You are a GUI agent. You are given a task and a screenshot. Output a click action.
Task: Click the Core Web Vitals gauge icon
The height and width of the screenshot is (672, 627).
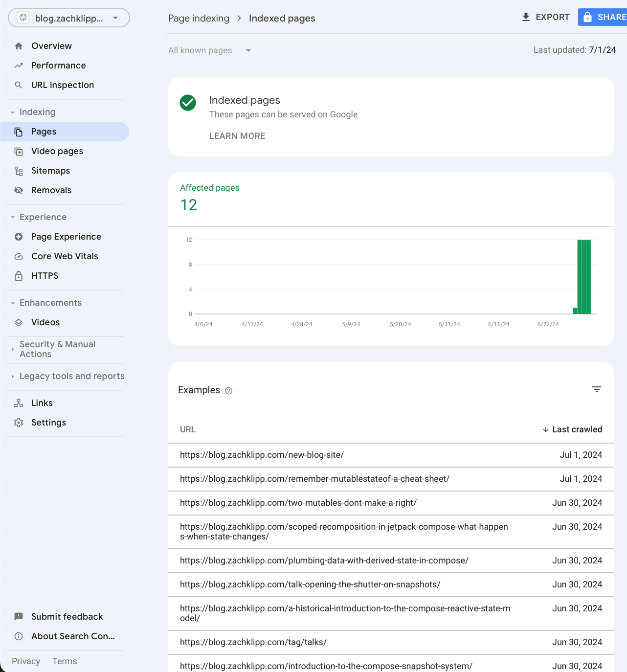click(x=19, y=256)
